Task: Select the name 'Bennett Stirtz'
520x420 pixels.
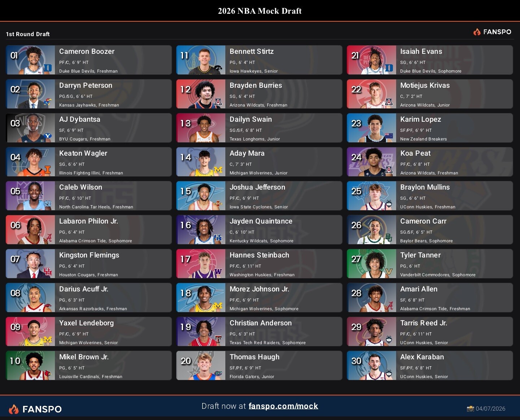Action: coord(252,52)
